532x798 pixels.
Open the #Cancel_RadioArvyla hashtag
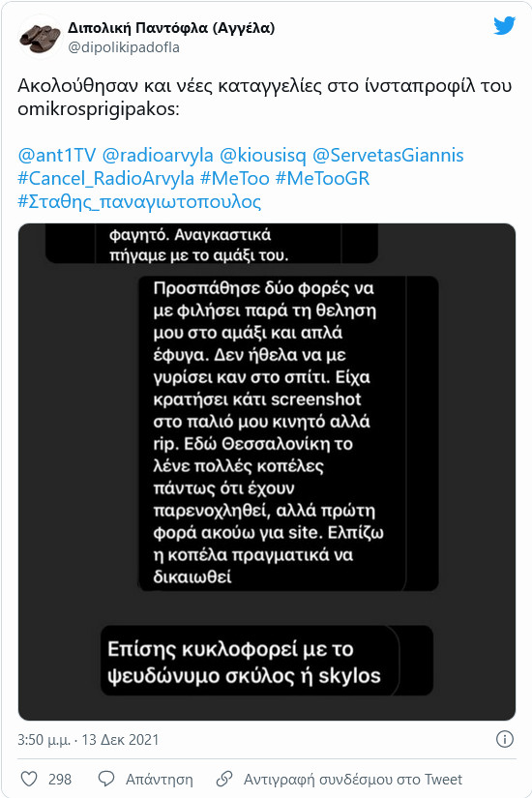105,178
